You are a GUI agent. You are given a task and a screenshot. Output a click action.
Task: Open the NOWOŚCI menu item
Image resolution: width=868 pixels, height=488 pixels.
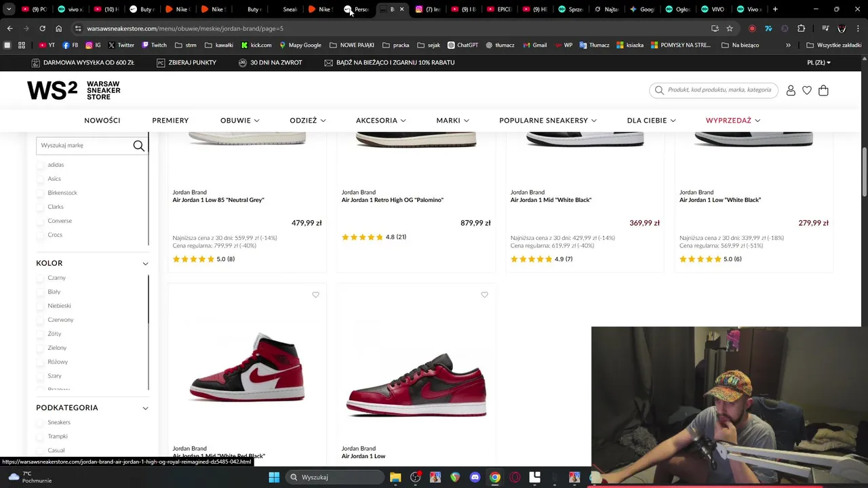click(x=102, y=120)
